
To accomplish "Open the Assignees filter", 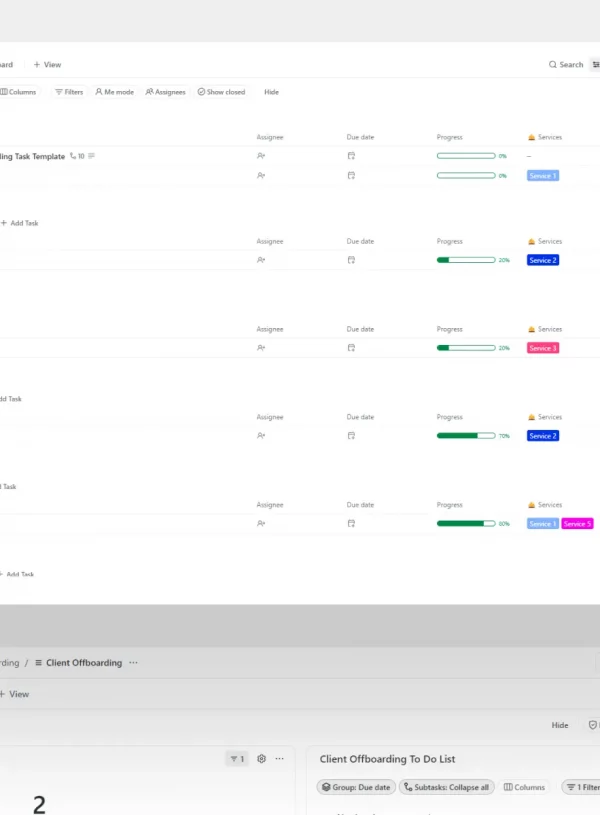I will click(x=165, y=92).
